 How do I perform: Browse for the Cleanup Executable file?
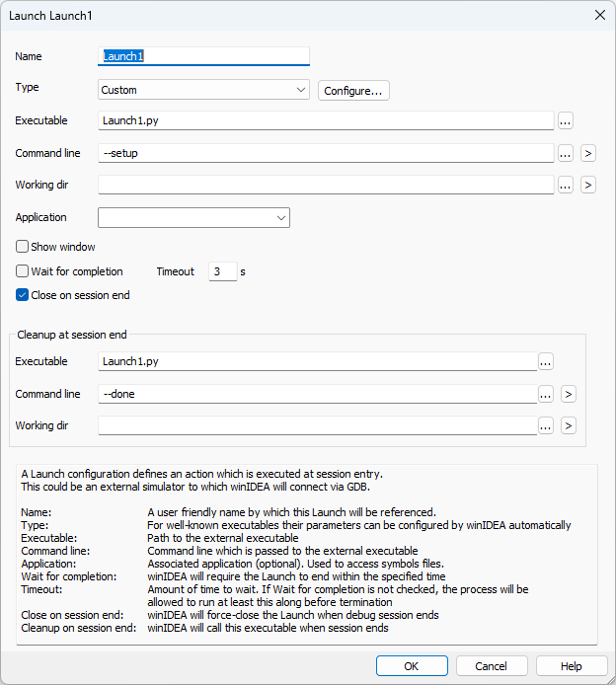[546, 361]
